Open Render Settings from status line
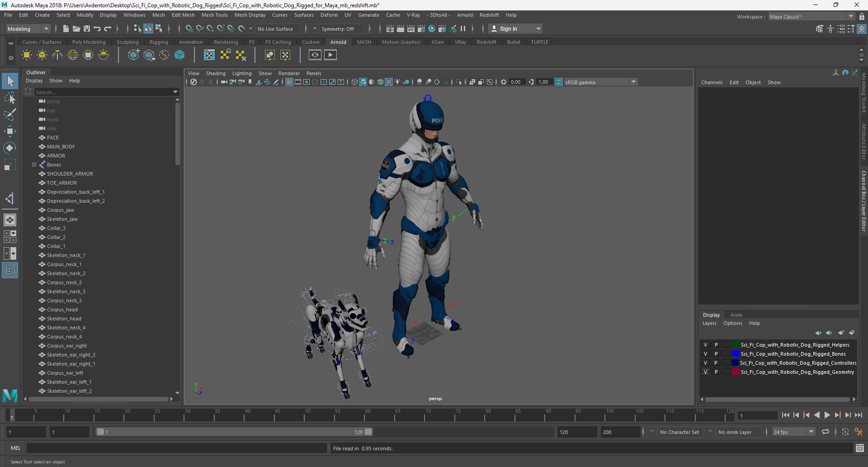 tap(421, 29)
